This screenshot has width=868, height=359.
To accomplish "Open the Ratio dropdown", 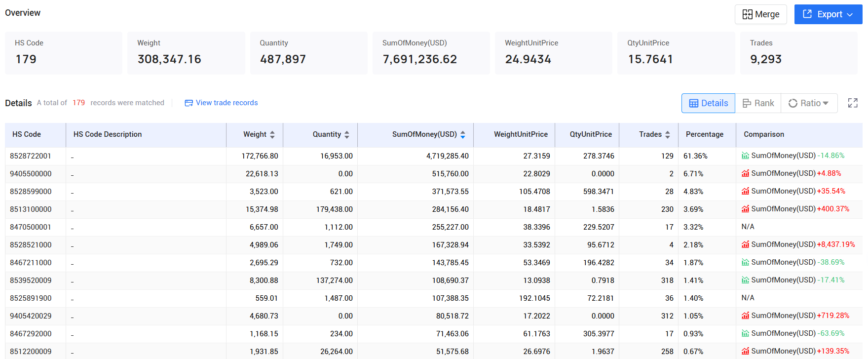I will click(x=809, y=103).
